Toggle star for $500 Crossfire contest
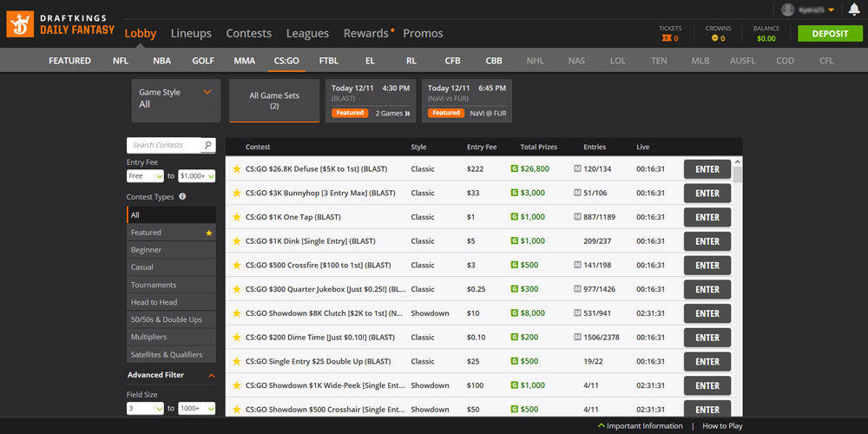This screenshot has width=868, height=434. pos(236,265)
